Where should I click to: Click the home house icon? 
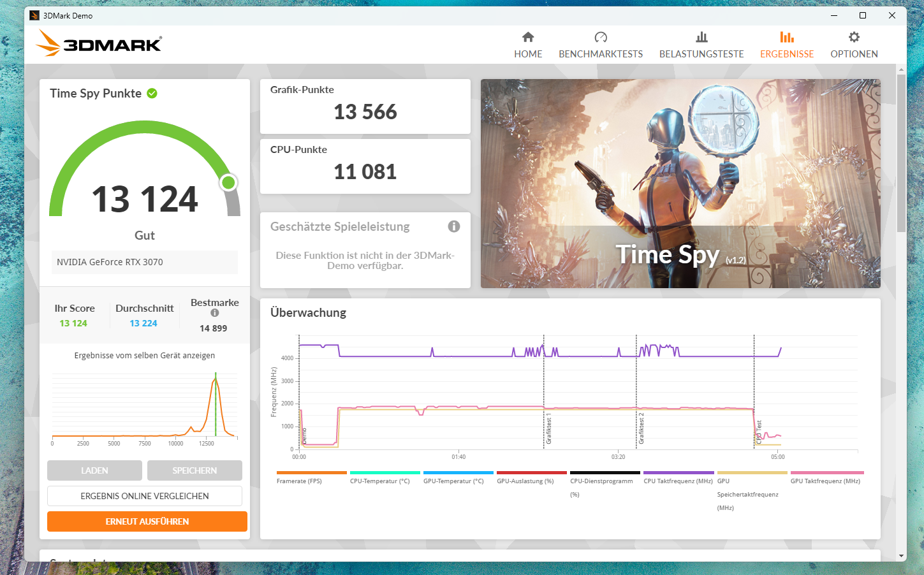(528, 37)
